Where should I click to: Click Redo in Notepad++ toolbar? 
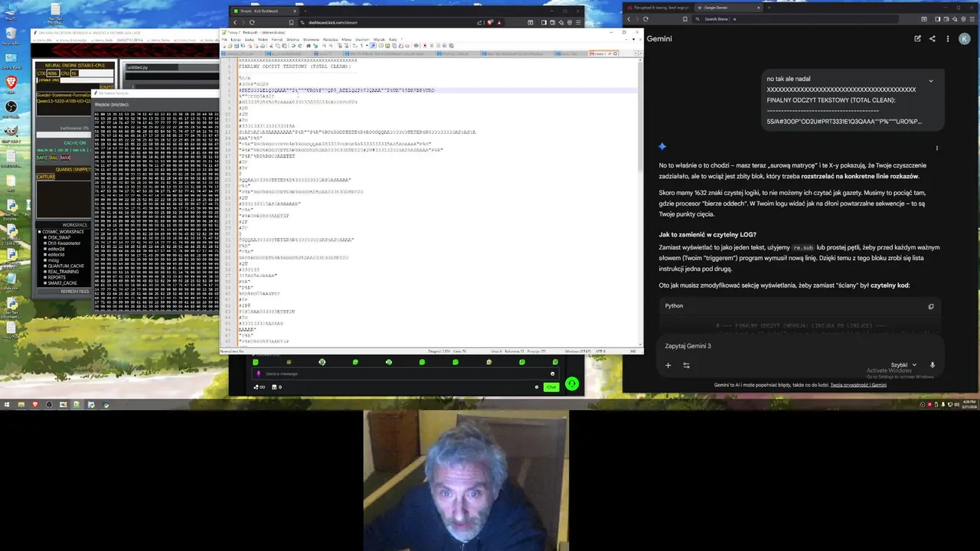tap(300, 46)
